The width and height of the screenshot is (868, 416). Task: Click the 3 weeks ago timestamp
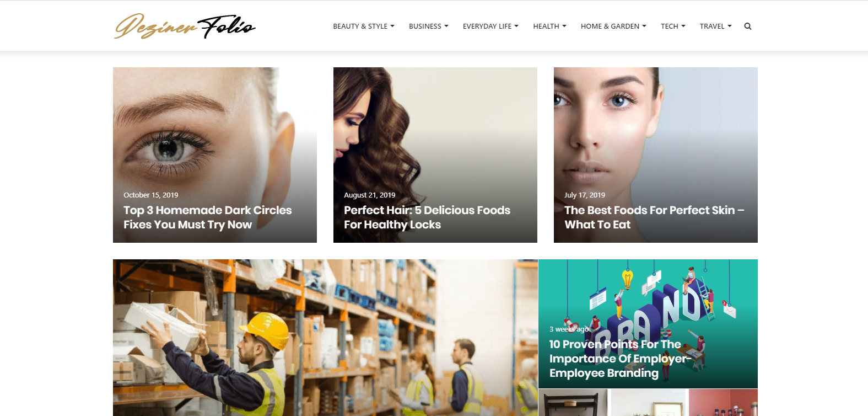click(569, 329)
